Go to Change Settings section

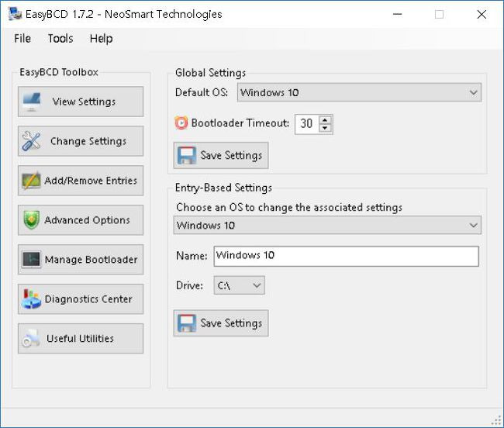pos(81,141)
